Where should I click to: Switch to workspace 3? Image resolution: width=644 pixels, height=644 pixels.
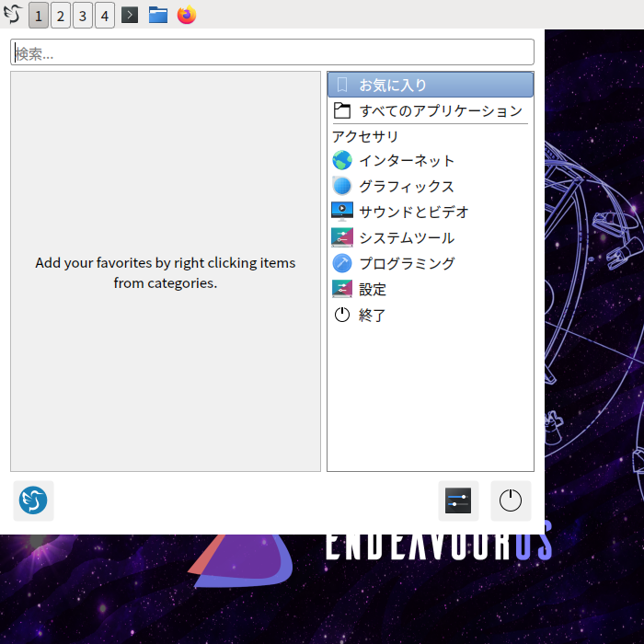click(x=83, y=16)
